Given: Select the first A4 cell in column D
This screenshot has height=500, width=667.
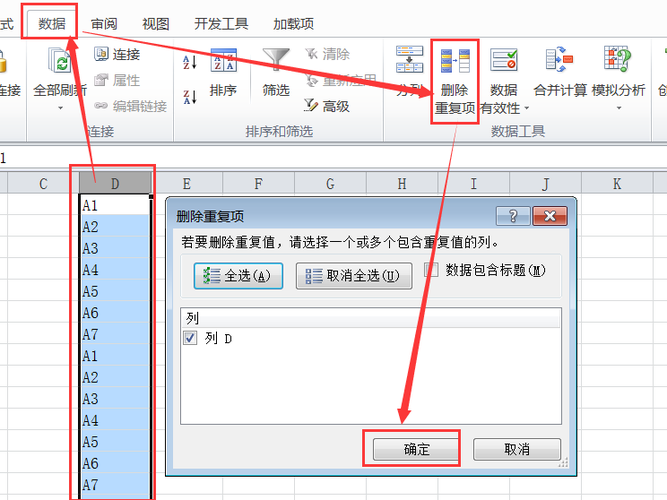Looking at the screenshot, I should 115,269.
